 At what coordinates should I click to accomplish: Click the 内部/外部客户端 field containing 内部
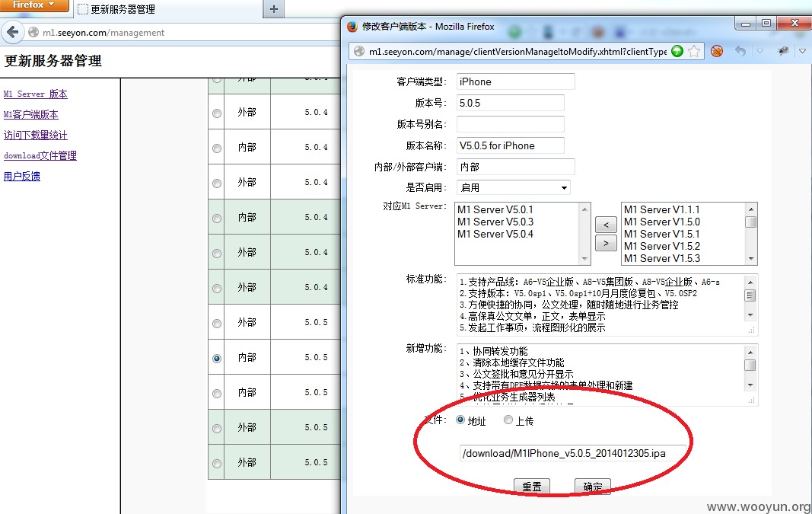[x=516, y=167]
